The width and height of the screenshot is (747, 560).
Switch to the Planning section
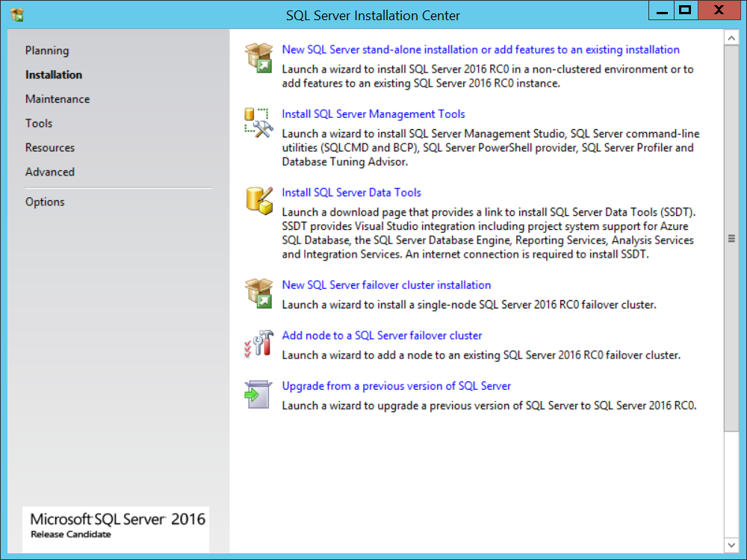(47, 50)
